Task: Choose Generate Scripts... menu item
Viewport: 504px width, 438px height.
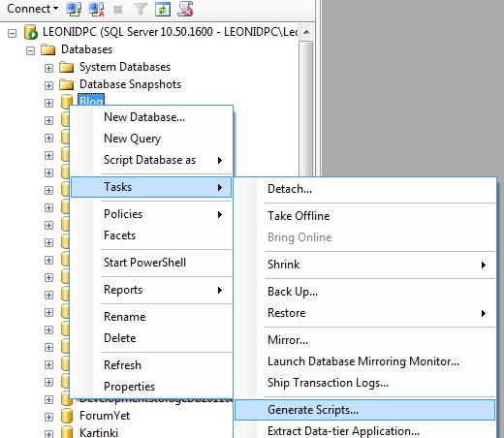Action: pyautogui.click(x=365, y=410)
